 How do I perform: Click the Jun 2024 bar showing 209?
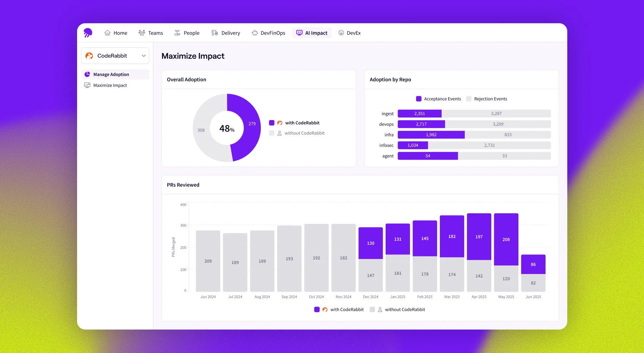[x=208, y=261]
